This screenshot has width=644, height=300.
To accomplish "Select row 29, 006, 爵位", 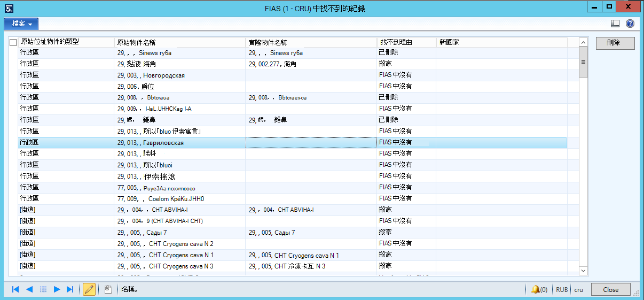I will click(180, 86).
